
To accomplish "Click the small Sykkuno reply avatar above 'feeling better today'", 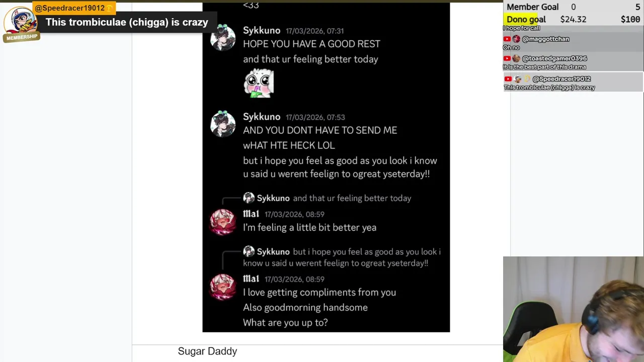I will point(249,198).
